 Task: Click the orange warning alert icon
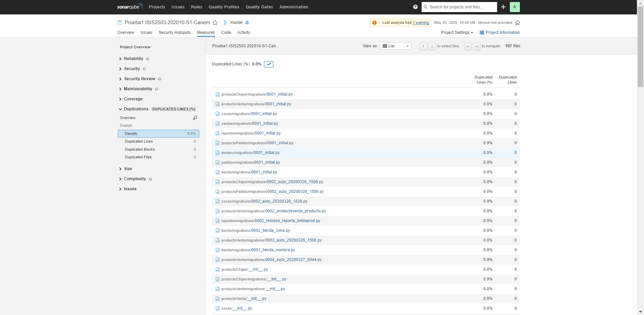click(374, 23)
